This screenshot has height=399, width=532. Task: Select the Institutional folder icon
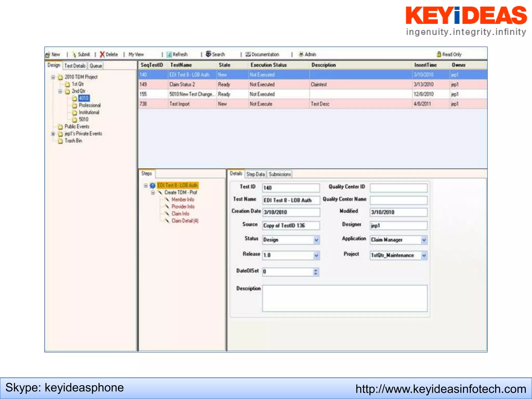[75, 112]
